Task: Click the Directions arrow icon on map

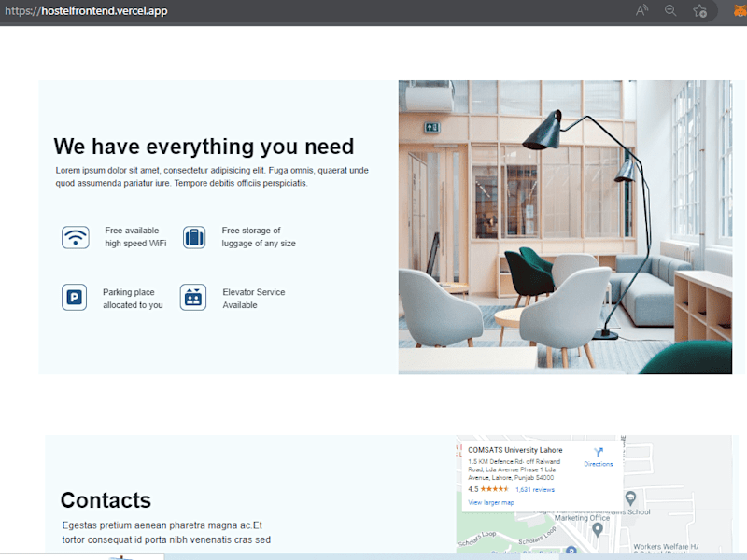Action: [599, 452]
